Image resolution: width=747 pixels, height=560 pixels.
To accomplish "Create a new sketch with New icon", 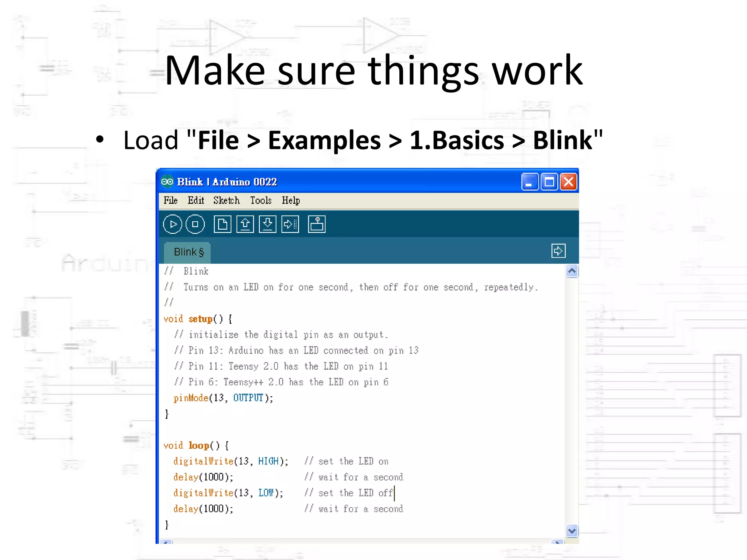I will click(222, 224).
